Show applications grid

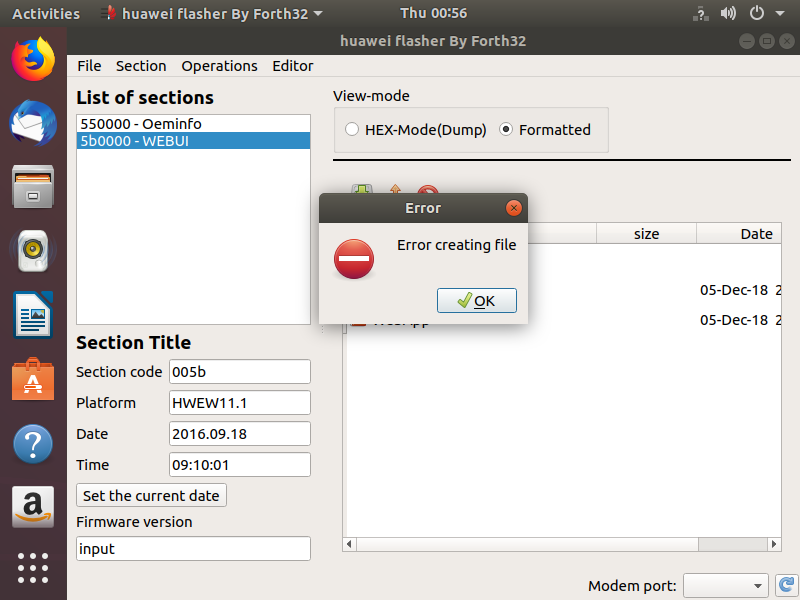point(33,568)
